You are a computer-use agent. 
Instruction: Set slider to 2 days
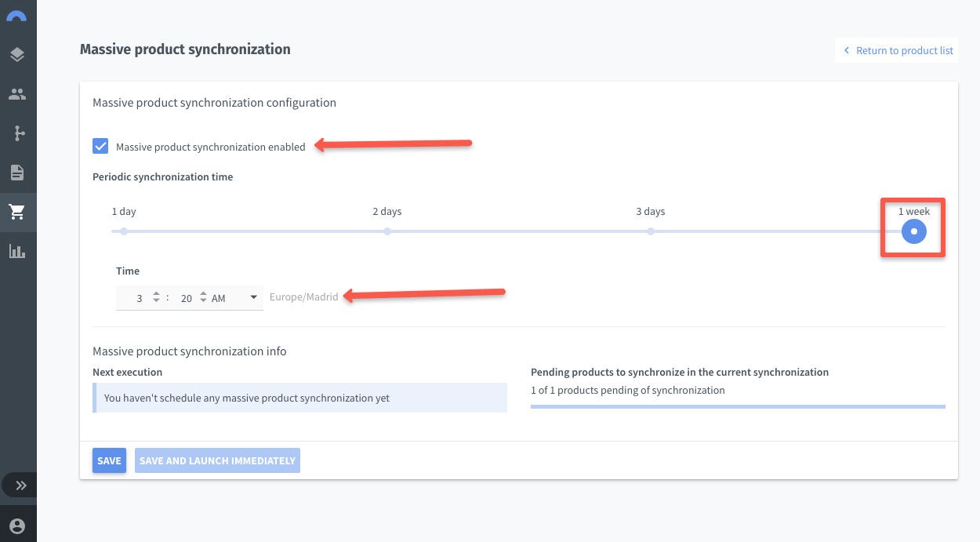tap(387, 231)
